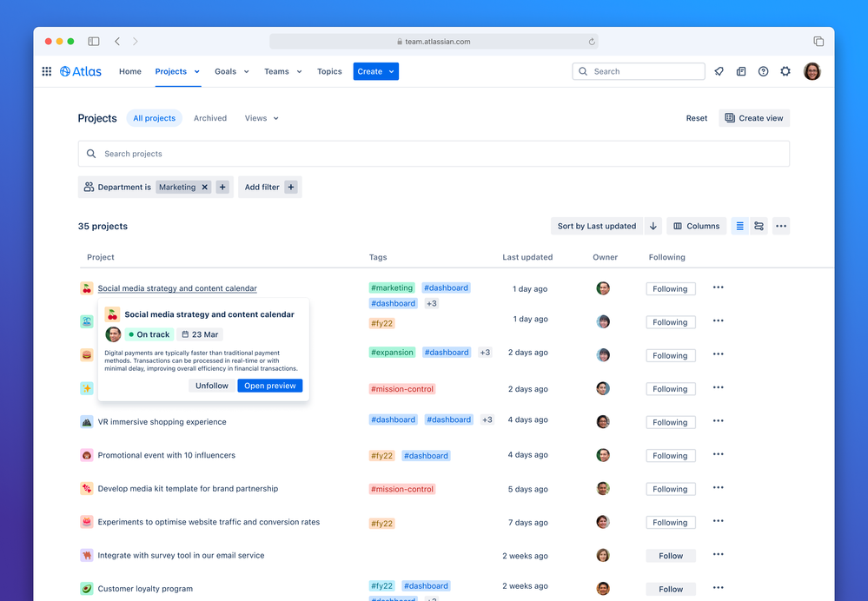Open Experiments to optimise website traffic project

click(x=209, y=522)
